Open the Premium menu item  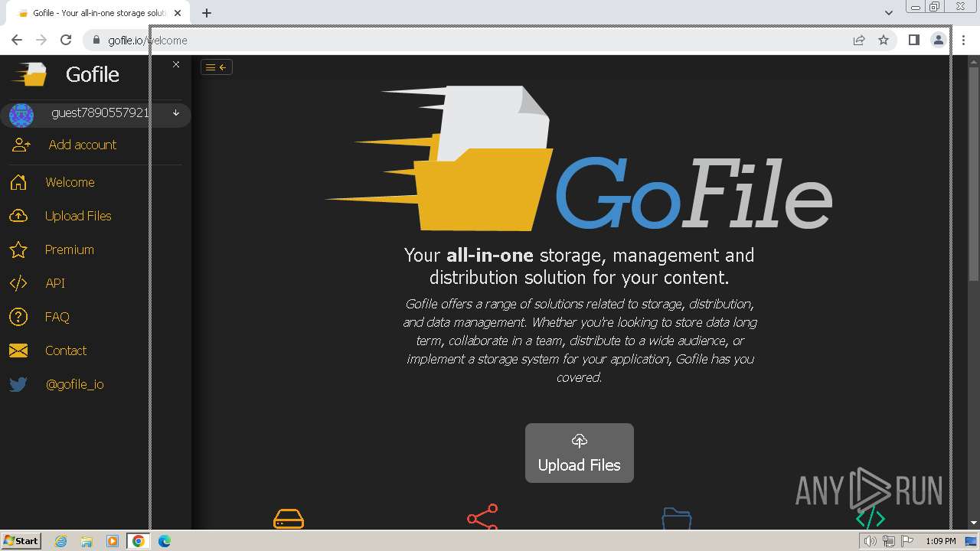pyautogui.click(x=69, y=249)
